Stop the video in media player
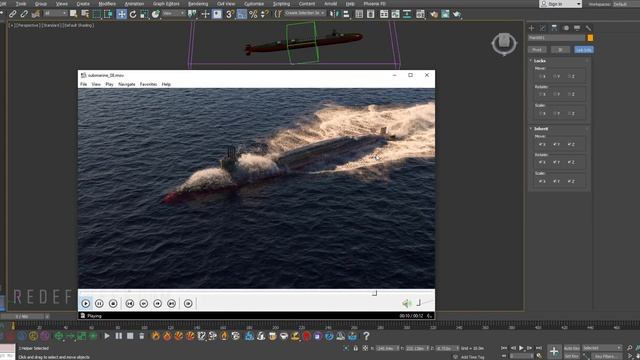640x360 pixels. tap(113, 303)
